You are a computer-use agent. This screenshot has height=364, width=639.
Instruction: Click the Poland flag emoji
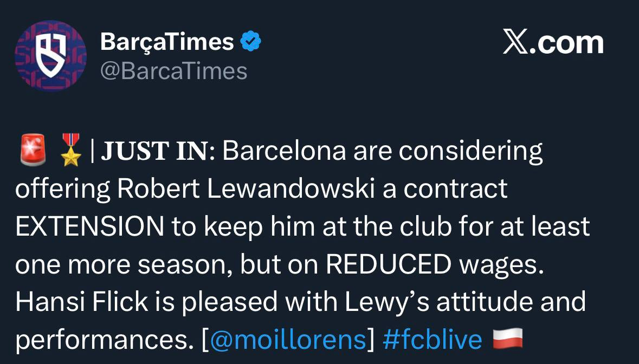[508, 339]
